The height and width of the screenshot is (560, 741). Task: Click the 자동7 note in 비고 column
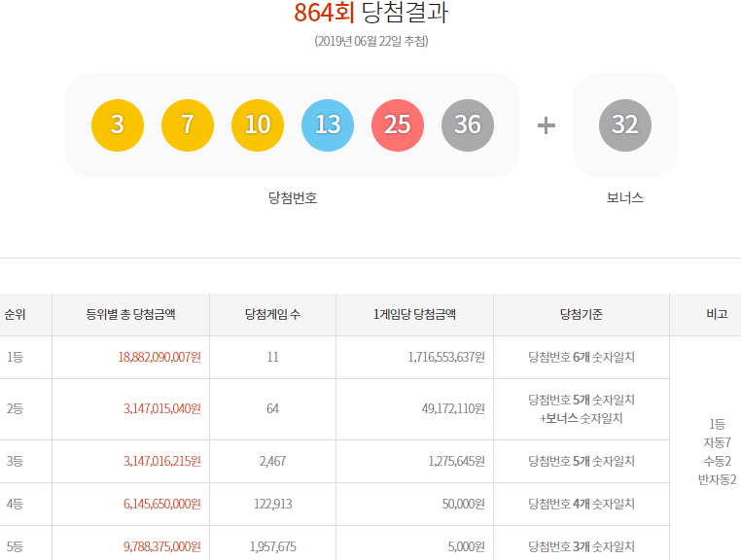click(x=717, y=442)
